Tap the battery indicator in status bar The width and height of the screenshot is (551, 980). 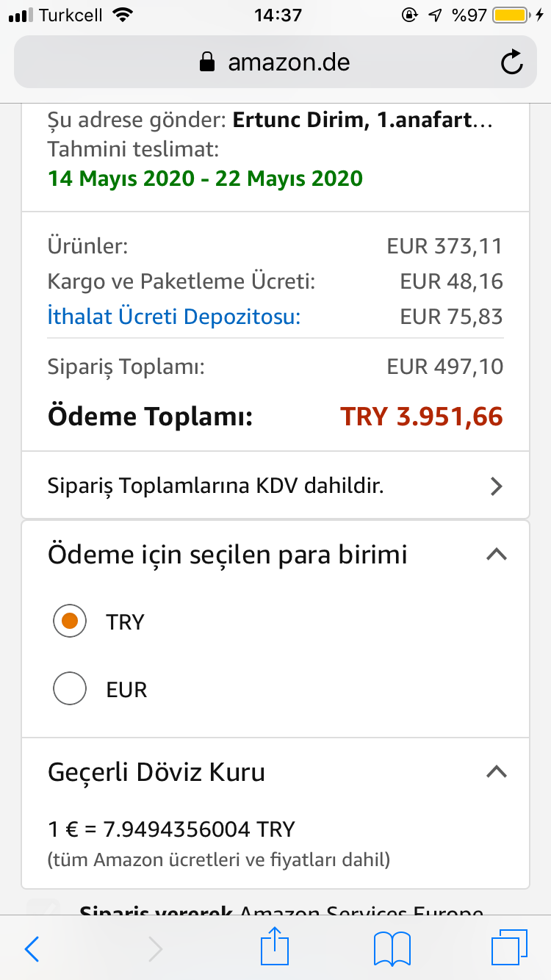[510, 15]
